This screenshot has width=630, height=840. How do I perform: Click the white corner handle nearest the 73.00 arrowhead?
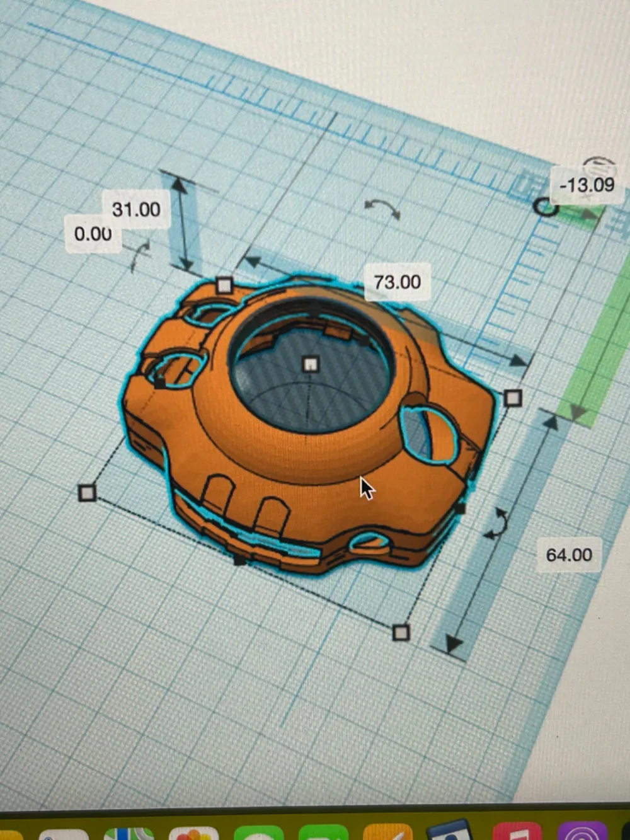(513, 398)
